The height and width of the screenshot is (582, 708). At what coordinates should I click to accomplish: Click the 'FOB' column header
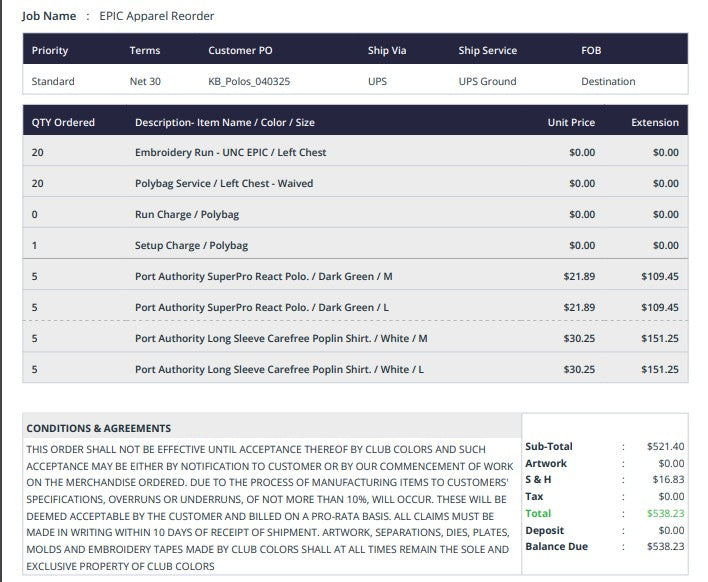coord(591,50)
